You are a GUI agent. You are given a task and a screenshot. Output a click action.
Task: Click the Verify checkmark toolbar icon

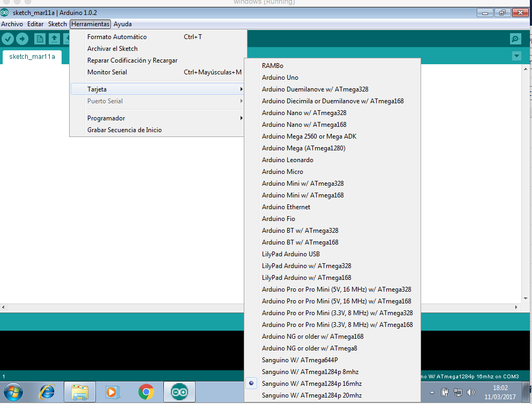coord(8,39)
